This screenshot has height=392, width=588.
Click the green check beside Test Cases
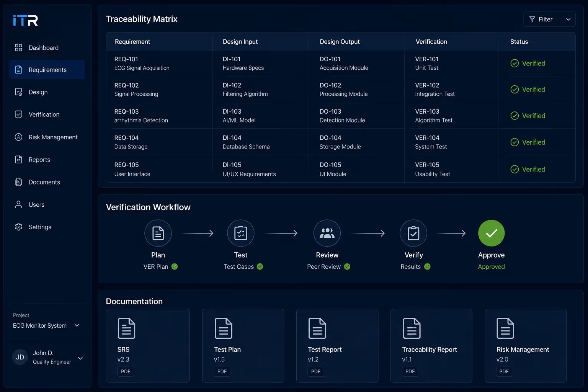click(x=260, y=266)
